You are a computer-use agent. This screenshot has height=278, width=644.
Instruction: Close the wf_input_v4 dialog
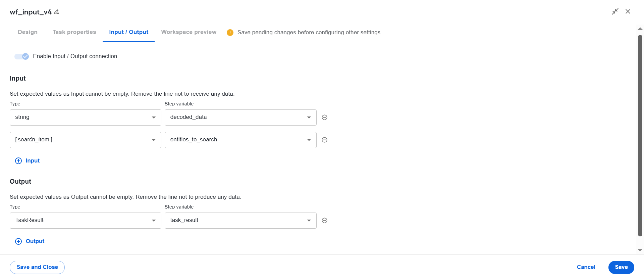coord(628,11)
